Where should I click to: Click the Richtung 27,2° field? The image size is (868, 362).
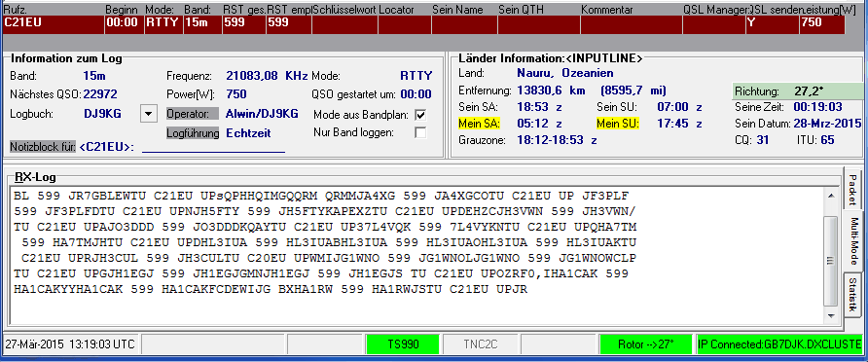[797, 91]
